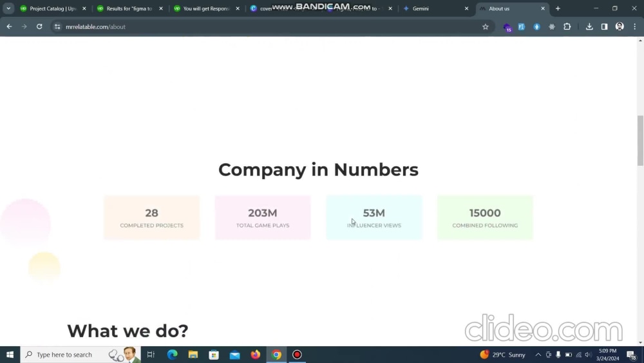
Task: Open the Mail app from the taskbar
Action: point(235,355)
